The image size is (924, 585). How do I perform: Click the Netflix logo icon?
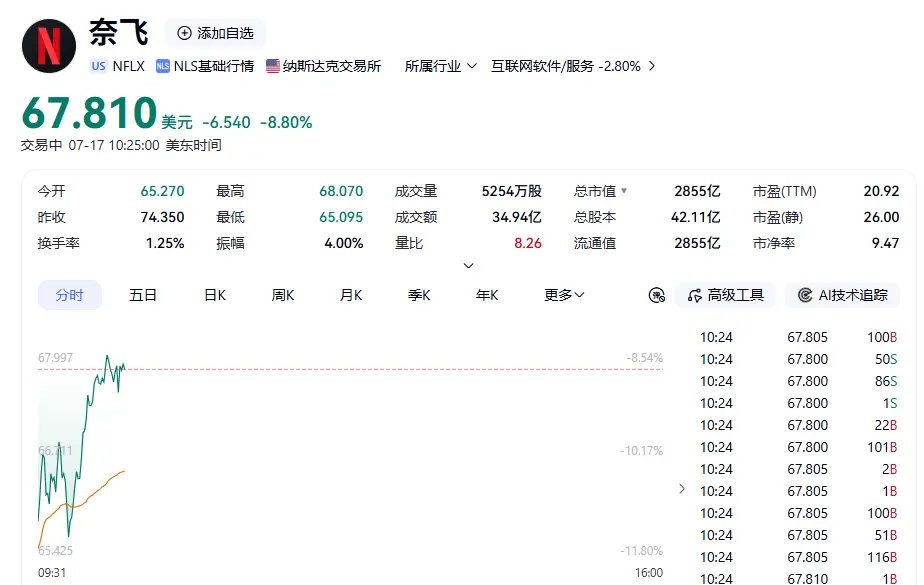click(49, 46)
